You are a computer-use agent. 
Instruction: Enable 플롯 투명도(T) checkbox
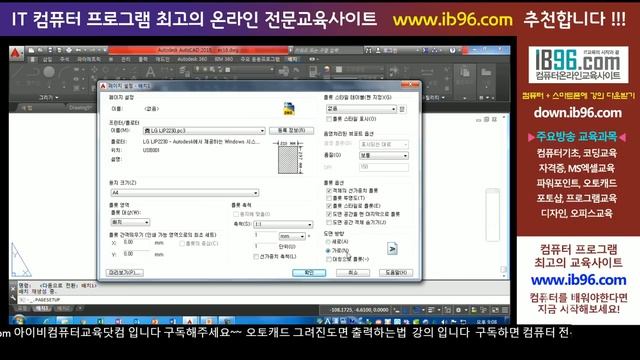(329, 198)
